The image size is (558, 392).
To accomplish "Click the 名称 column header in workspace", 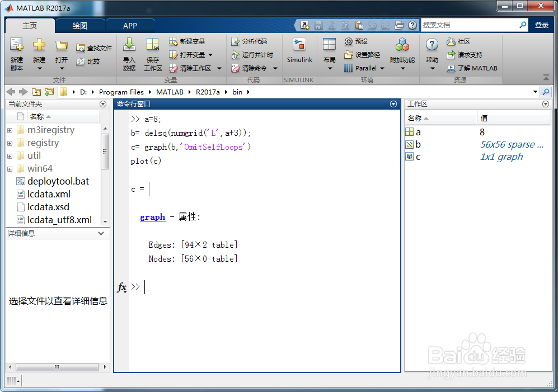I will coord(440,118).
